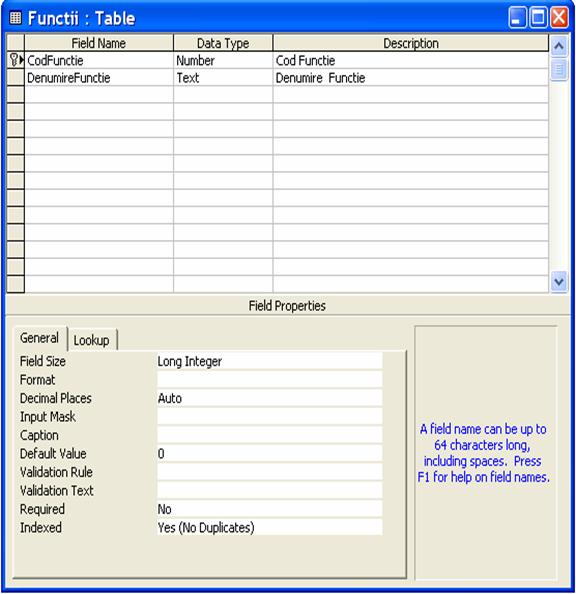Click the vertical scrollbar up arrow
Viewport: 576px width, 594px height.
point(559,46)
